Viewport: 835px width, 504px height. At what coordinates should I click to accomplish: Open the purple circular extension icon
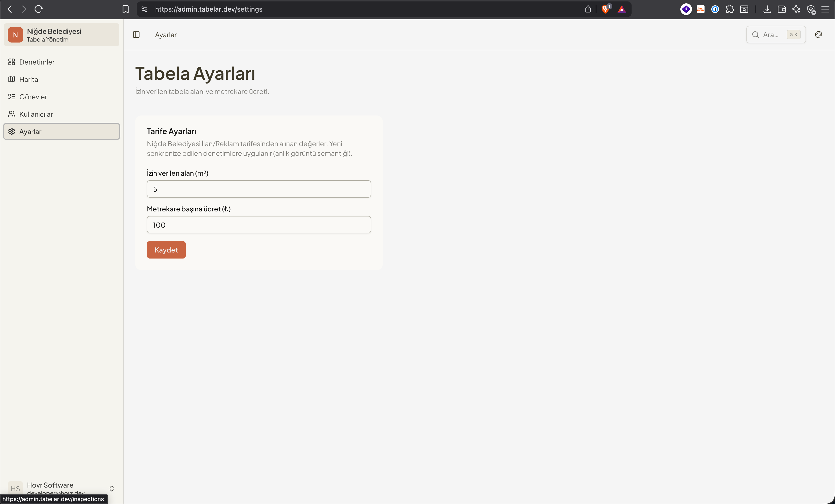point(686,9)
